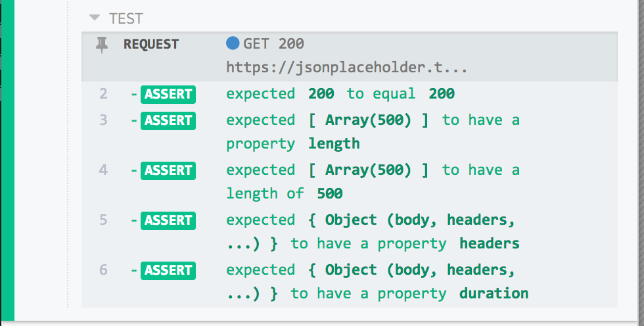This screenshot has width=644, height=326.
Task: Select the 'expected 200 to equal 200' assertion
Action: pyautogui.click(x=340, y=94)
